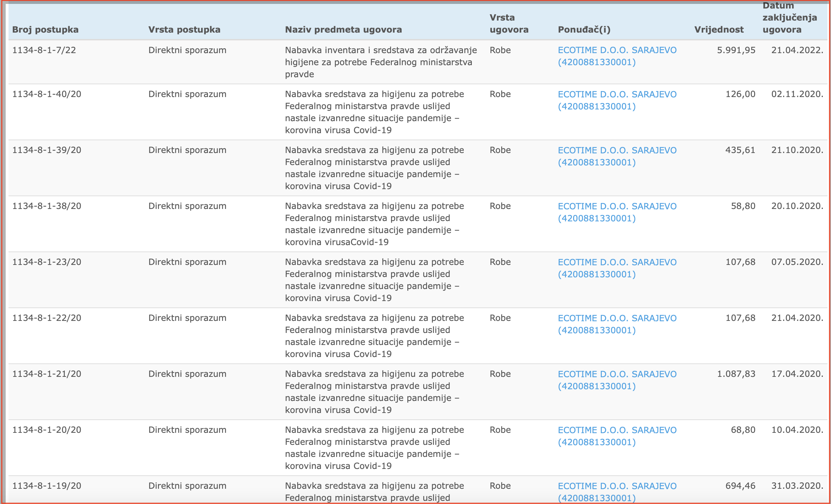Click the date 20.10.2020.
831x504 pixels.
(x=797, y=206)
